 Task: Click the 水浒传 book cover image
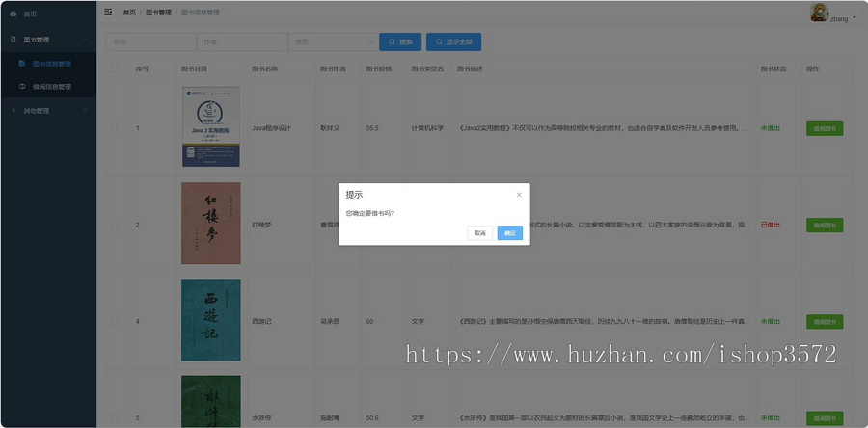coord(211,401)
